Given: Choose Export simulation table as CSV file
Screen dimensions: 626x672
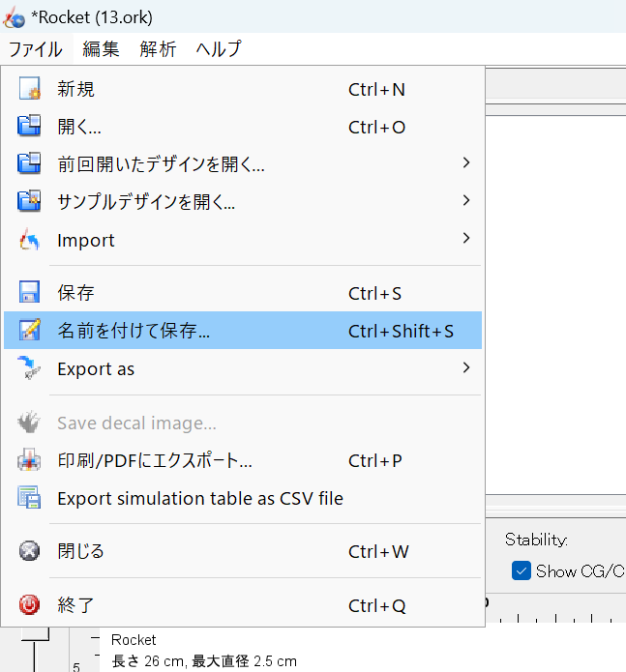Looking at the screenshot, I should (x=200, y=499).
